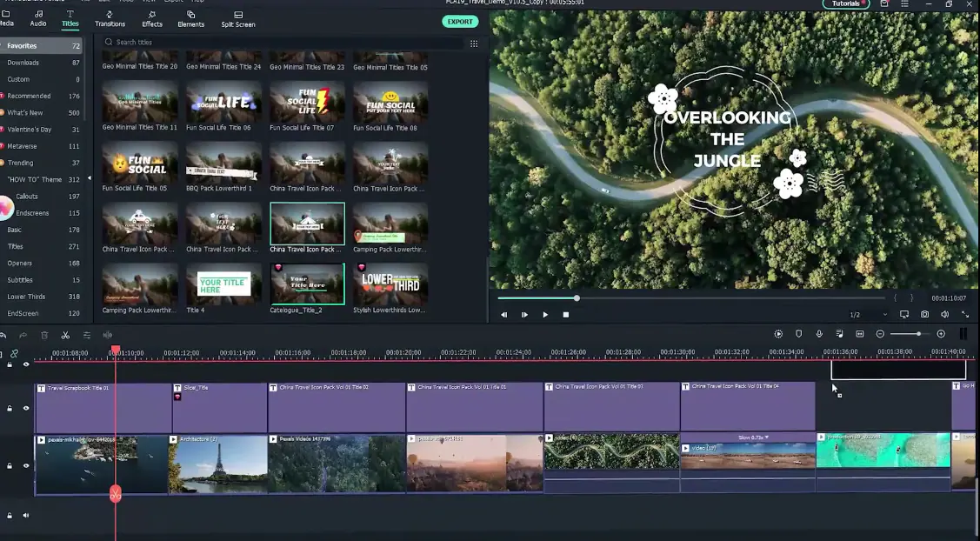
Task: Lock the main video track
Action: (x=10, y=466)
